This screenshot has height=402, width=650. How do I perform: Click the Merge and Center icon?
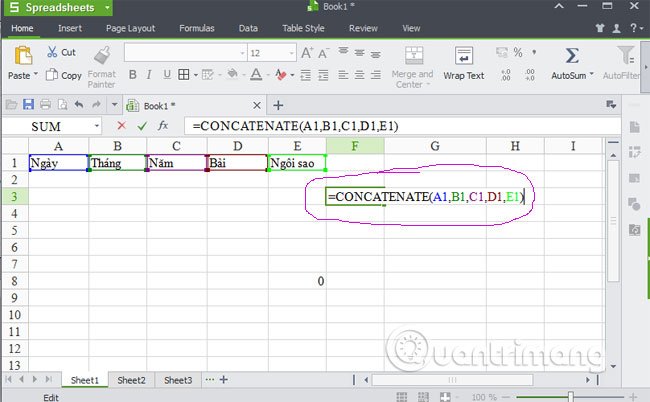point(414,55)
